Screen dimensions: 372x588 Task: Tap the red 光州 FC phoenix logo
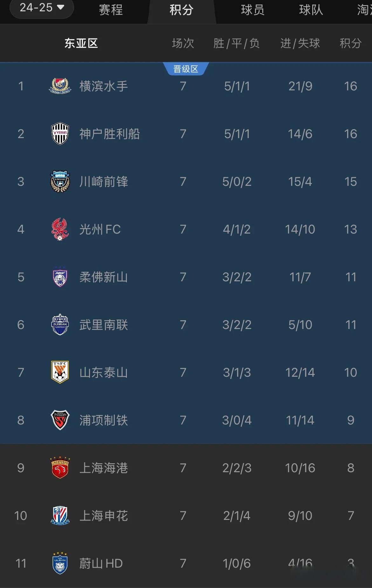60,229
